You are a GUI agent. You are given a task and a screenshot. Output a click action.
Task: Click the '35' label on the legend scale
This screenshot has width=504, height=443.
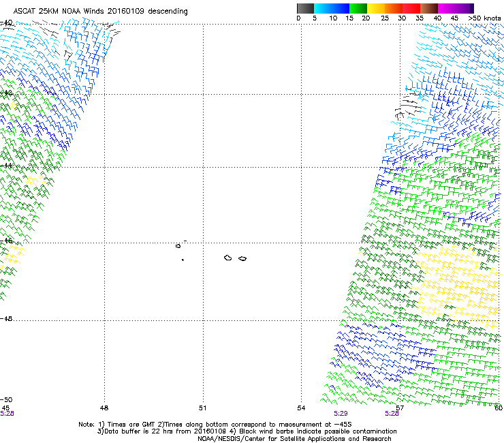point(420,18)
